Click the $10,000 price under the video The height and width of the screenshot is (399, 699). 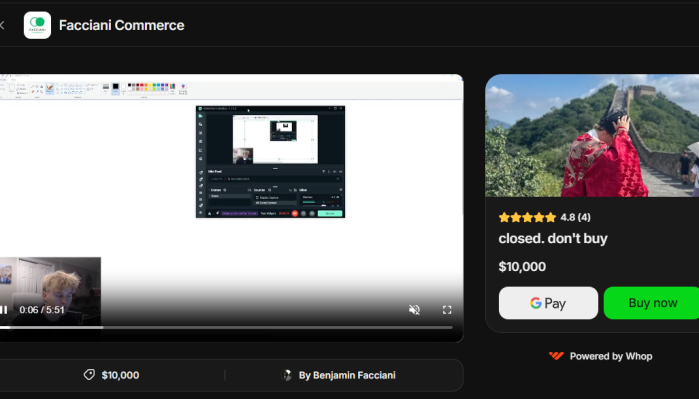click(x=120, y=375)
